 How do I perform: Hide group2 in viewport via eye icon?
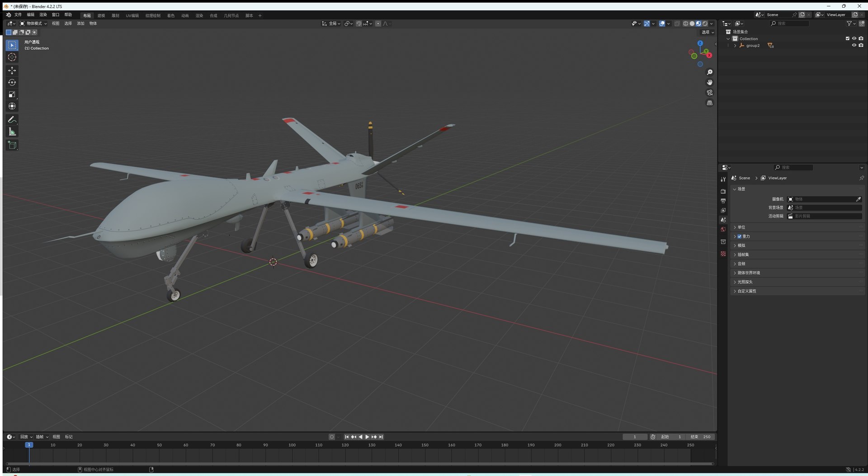coord(854,45)
